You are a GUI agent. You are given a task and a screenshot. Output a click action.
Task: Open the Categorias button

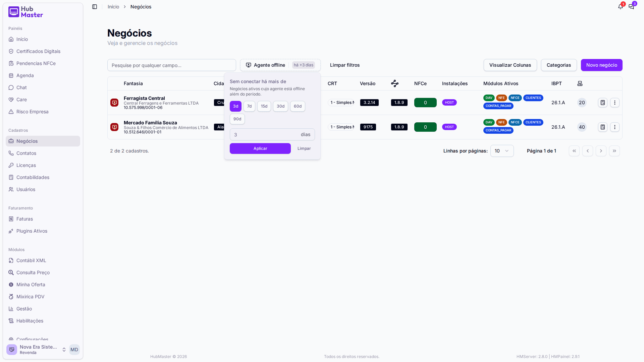point(559,65)
